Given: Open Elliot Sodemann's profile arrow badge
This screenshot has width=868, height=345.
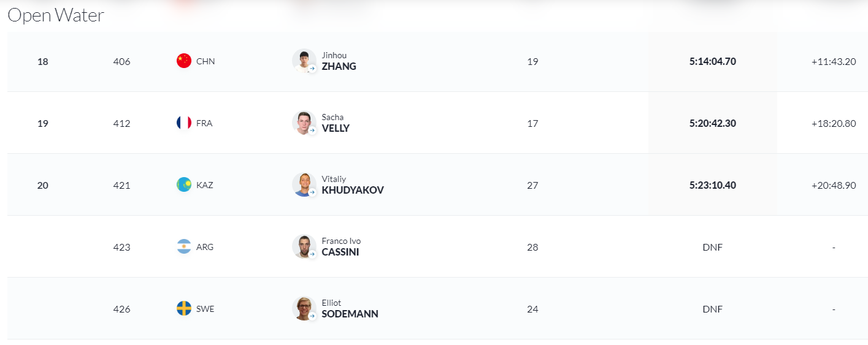Looking at the screenshot, I should [312, 316].
